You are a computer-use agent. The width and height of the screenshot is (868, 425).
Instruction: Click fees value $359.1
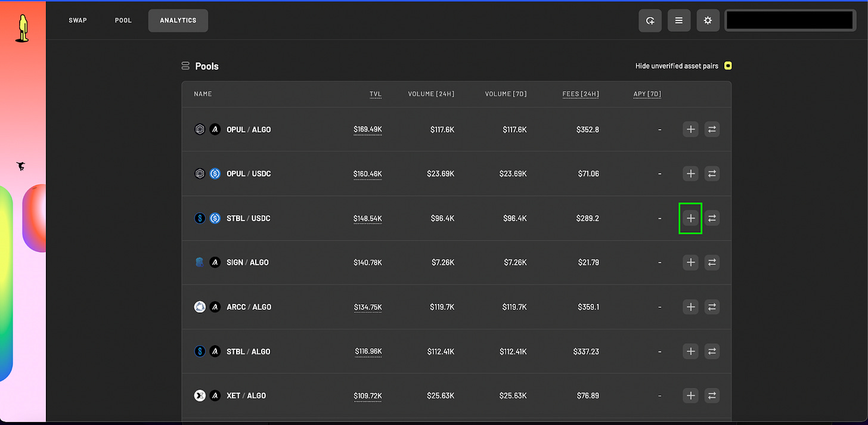click(588, 307)
